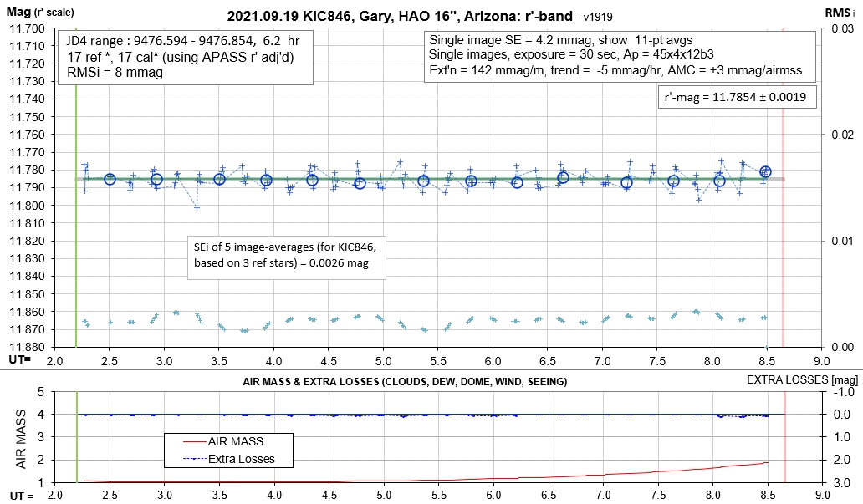
Task: Click the lowest data cross near UT 3.3
Action: 197,206
